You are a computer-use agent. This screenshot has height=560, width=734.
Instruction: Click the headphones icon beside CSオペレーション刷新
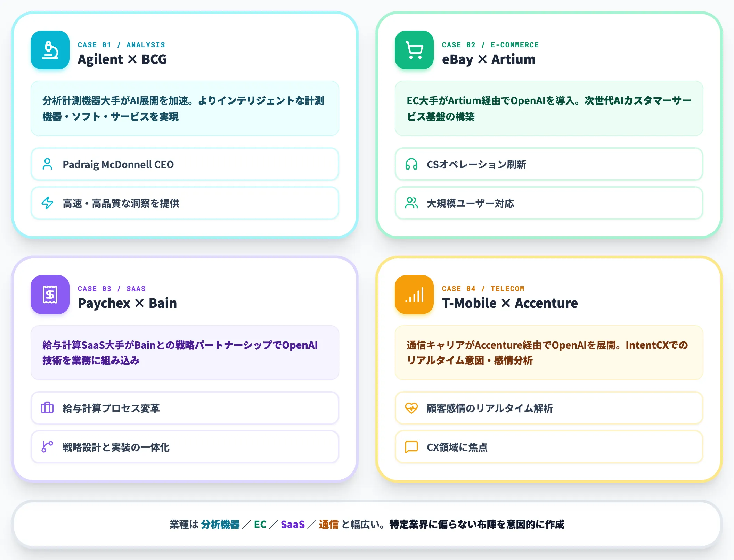(411, 164)
